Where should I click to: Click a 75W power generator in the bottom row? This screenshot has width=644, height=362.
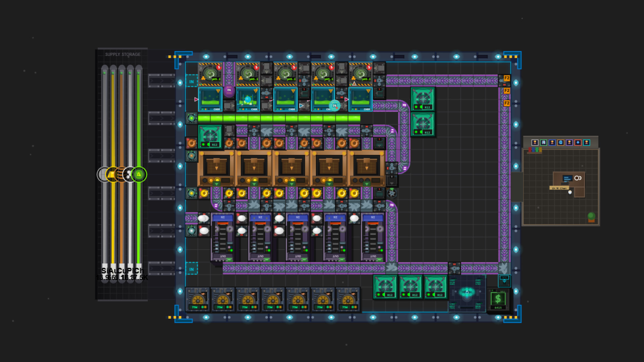[198, 300]
